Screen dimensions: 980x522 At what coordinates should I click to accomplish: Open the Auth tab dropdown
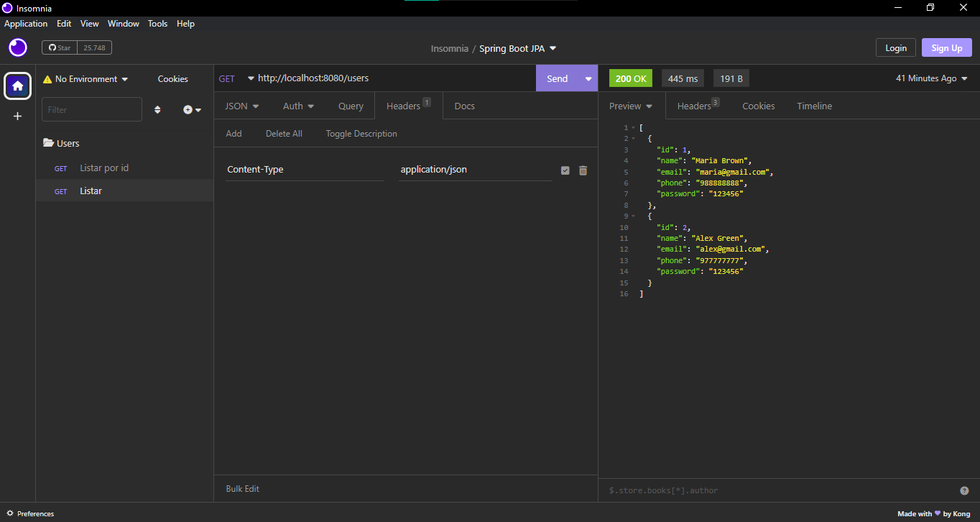pyautogui.click(x=298, y=106)
